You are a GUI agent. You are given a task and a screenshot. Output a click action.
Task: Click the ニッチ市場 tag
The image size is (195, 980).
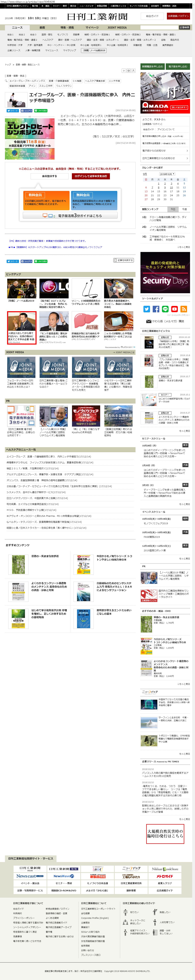coord(114,81)
